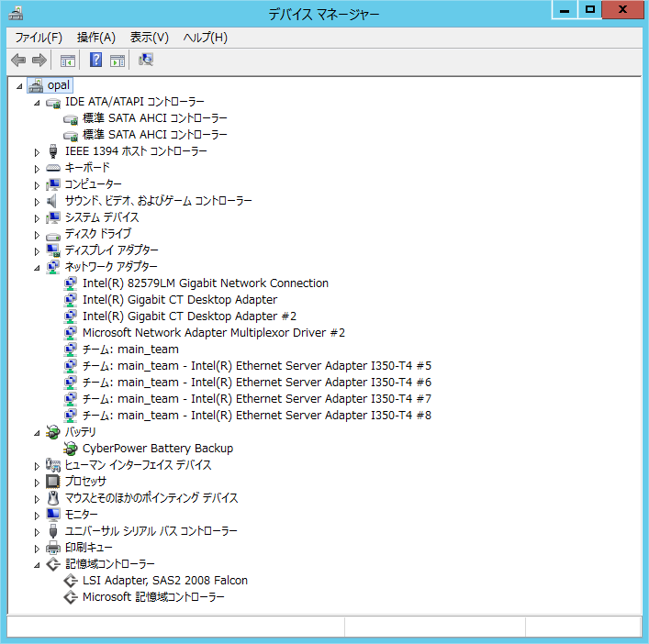The image size is (649, 644).
Task: Select main_team Ethernet Server Adapter I350-T4 #8
Action: coord(257,416)
